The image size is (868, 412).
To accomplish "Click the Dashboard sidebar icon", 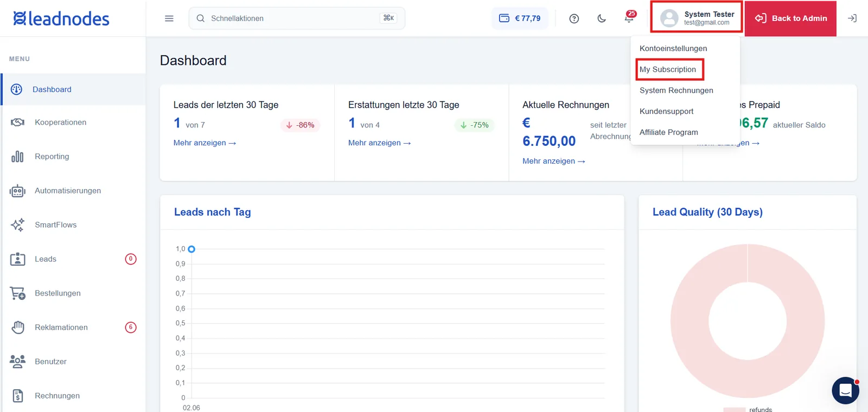I will click(17, 89).
